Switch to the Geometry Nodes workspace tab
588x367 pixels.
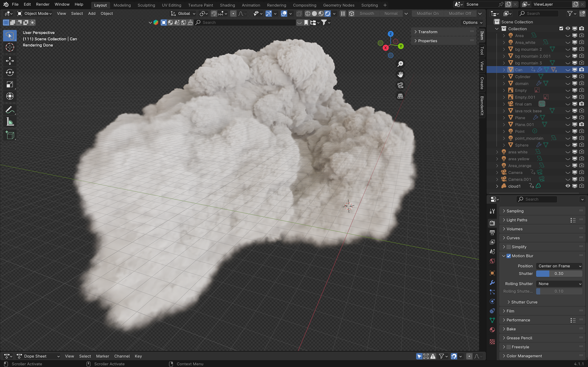339,5
